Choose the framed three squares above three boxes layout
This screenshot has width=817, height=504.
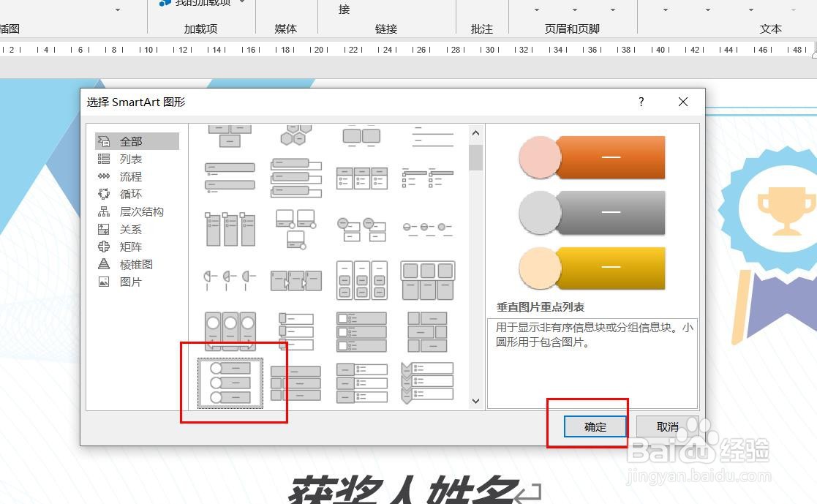[x=427, y=280]
